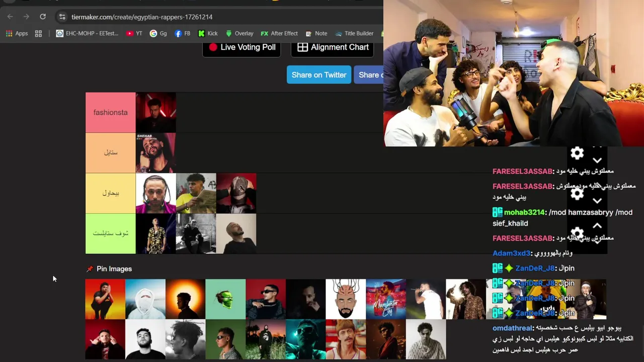Open the Apps bookmarks shortcut

[x=17, y=33]
